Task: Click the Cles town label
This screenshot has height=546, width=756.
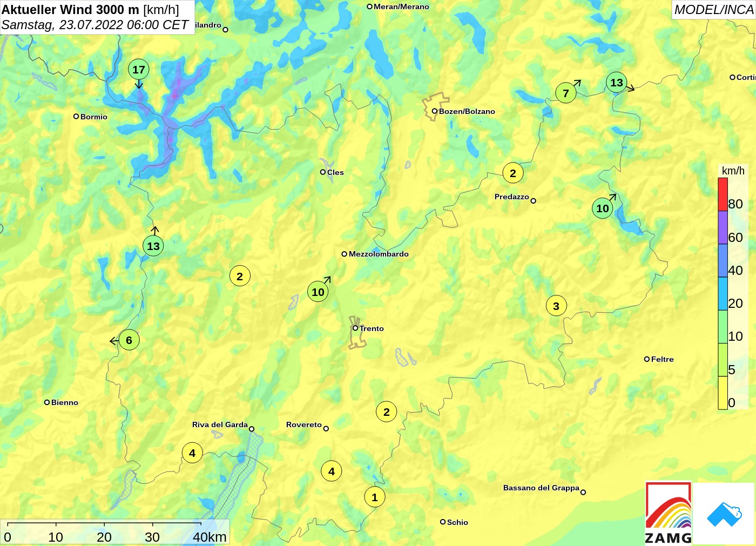Action: (x=335, y=172)
